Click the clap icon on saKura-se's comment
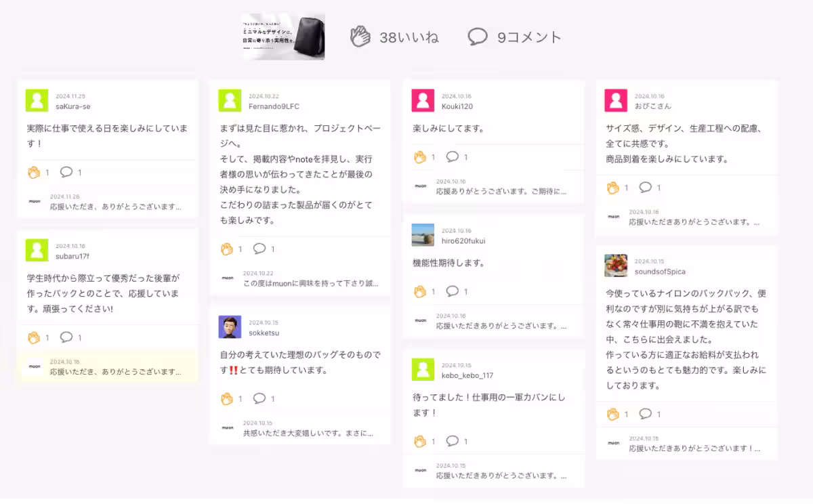 [x=35, y=172]
